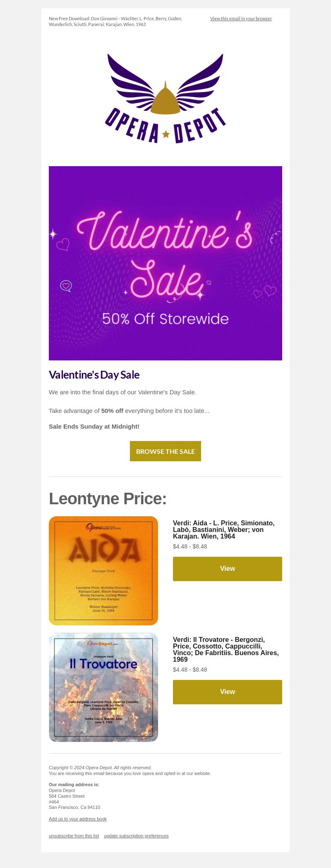Click the white sparkle star at the banner's left edge
Image resolution: width=331 pixels, height=868 pixels.
(53, 234)
